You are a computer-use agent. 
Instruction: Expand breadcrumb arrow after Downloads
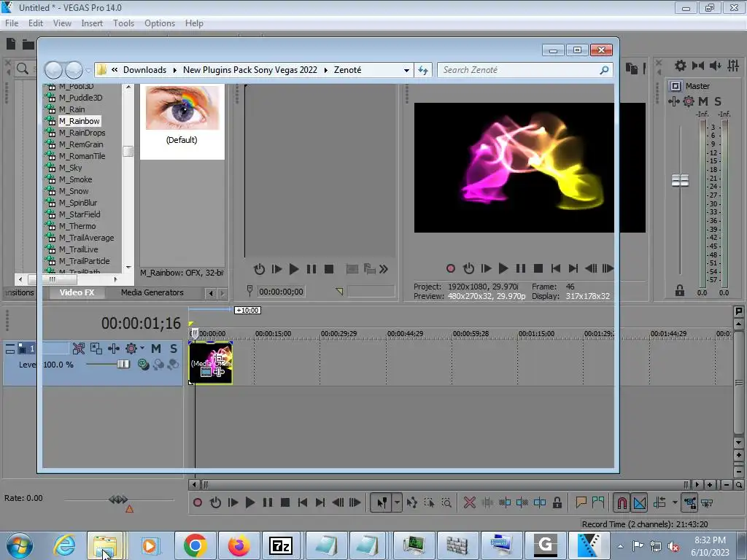pyautogui.click(x=174, y=70)
